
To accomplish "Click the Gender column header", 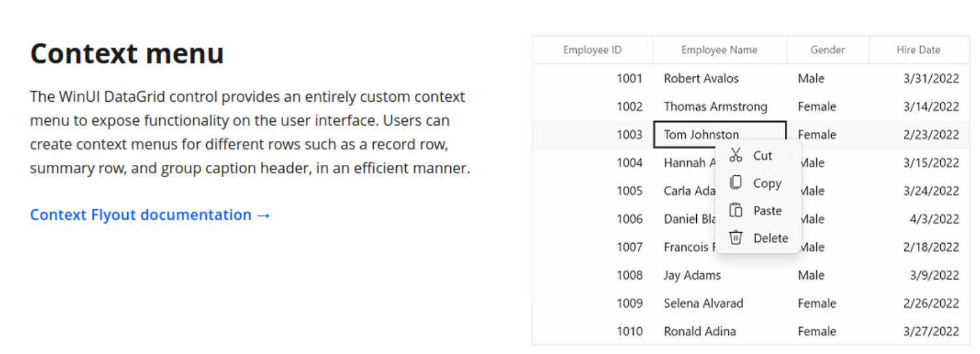I will click(827, 50).
